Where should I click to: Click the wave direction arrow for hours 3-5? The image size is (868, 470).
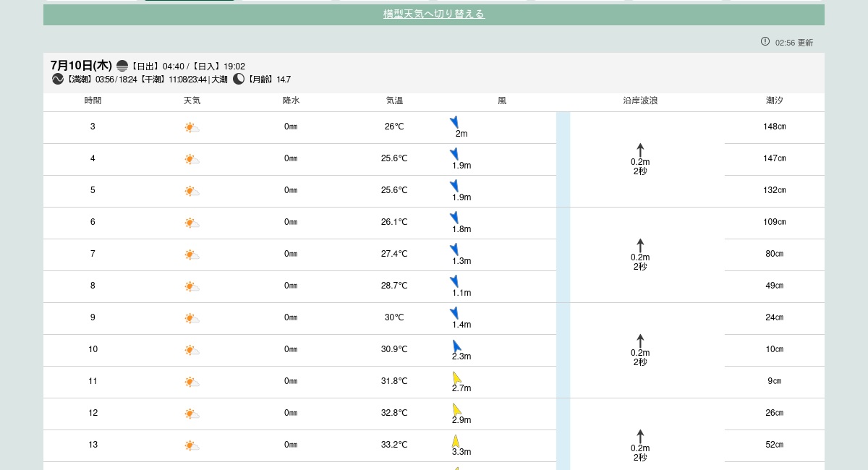coord(640,150)
